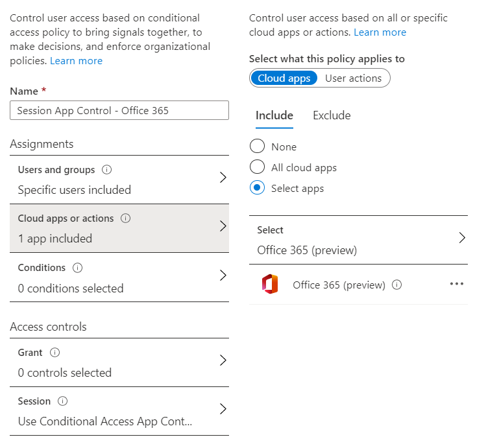
Task: Click the red Office 365 app logo
Action: point(270,285)
